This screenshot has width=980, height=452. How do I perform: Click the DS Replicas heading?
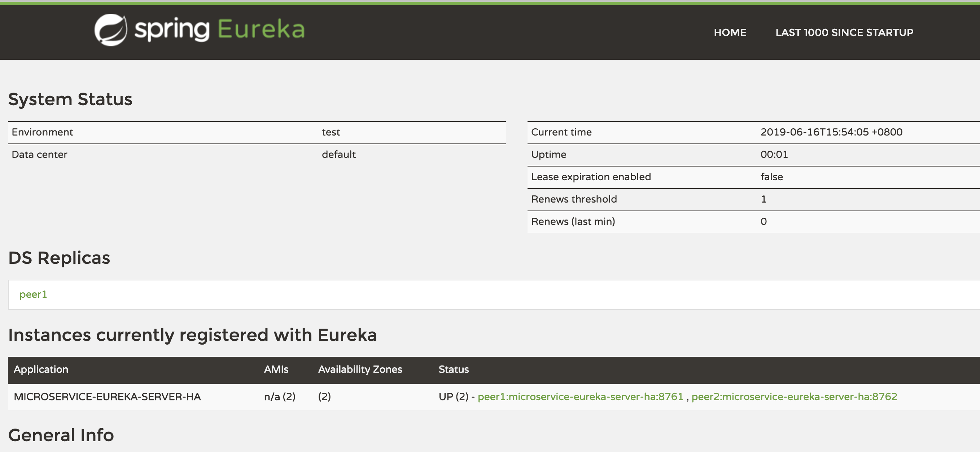(x=59, y=258)
